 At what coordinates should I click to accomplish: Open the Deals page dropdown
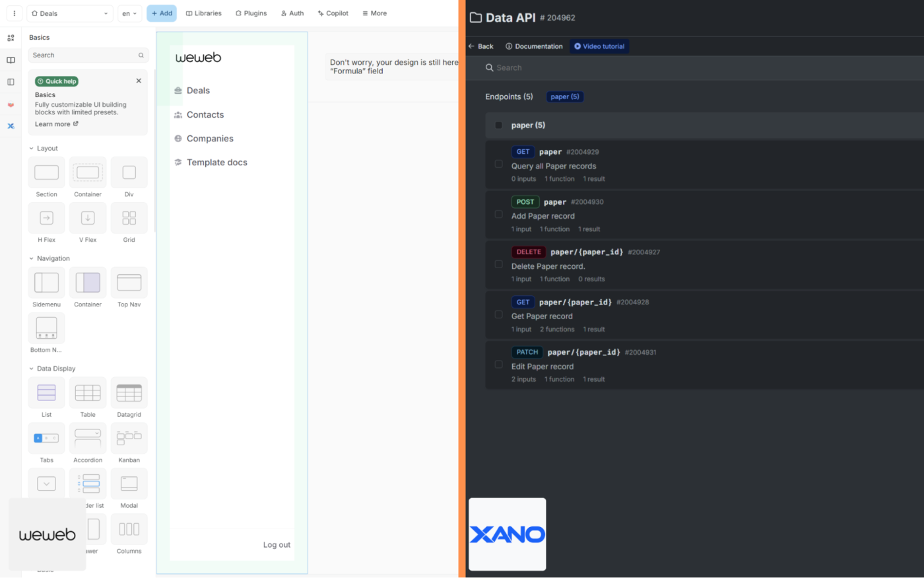point(70,13)
